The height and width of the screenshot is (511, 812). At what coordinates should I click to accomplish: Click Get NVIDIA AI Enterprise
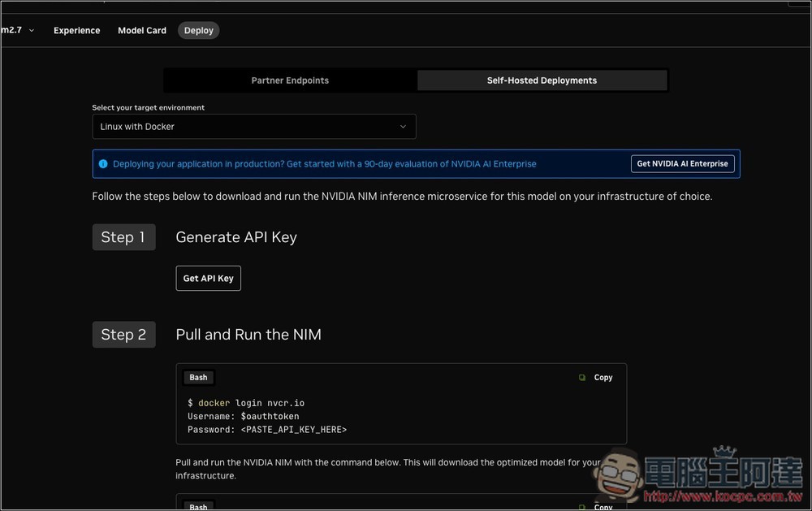tap(682, 163)
